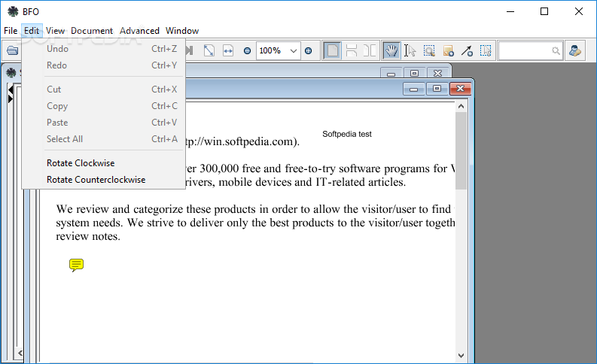
Task: Click the Undo menu entry
Action: [x=104, y=49]
